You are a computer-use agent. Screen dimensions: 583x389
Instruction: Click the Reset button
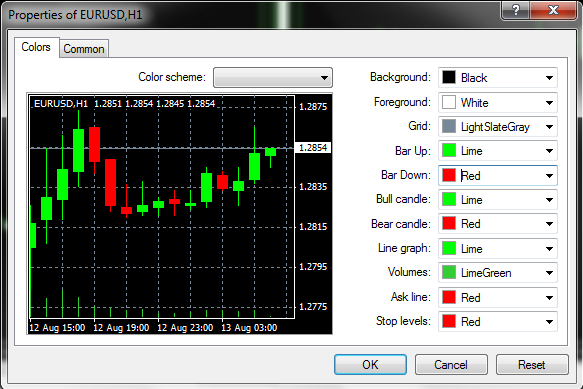(532, 364)
